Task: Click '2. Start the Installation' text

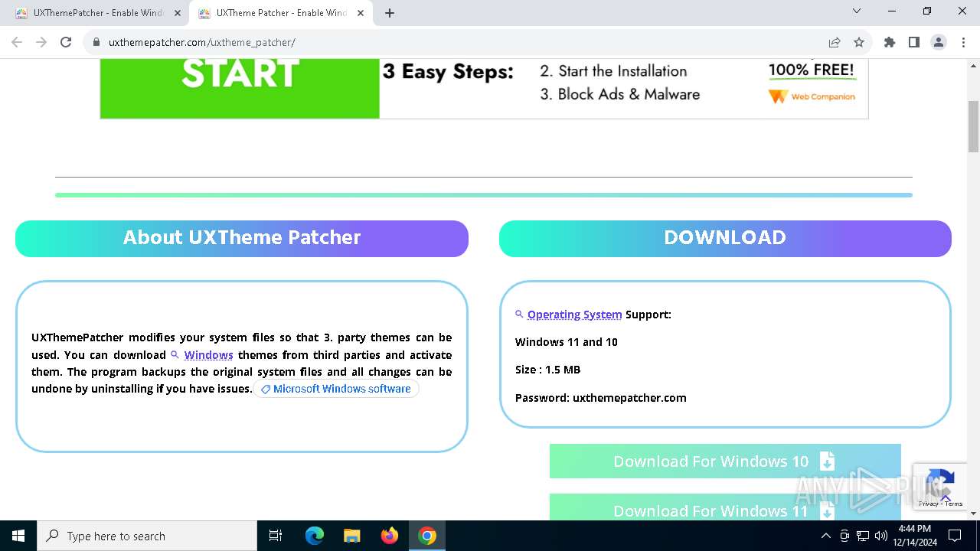Action: [x=613, y=71]
